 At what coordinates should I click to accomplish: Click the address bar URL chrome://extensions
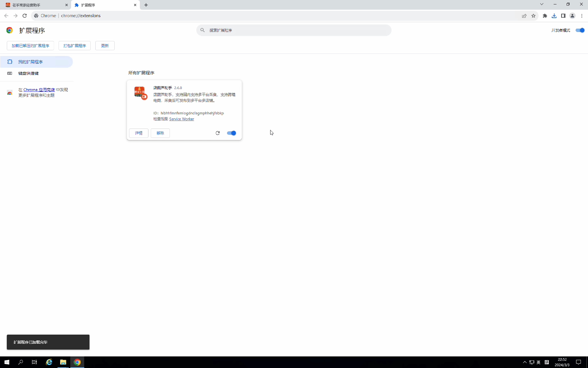tap(81, 16)
